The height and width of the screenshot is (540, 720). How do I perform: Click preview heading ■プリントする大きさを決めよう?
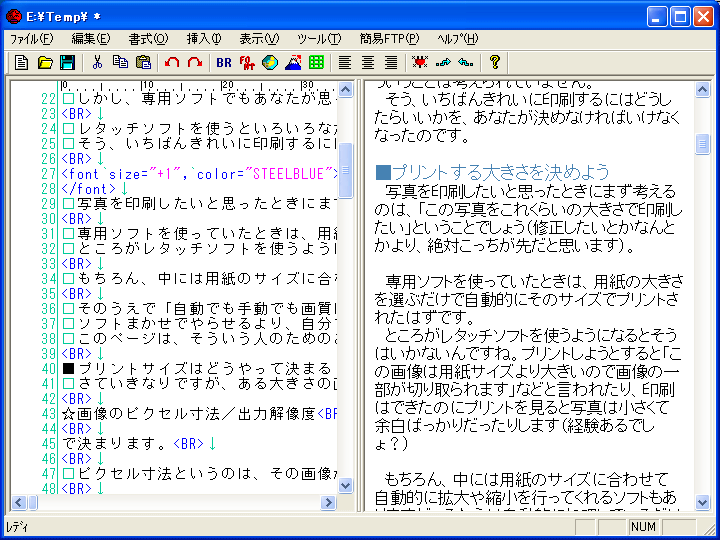[x=492, y=172]
